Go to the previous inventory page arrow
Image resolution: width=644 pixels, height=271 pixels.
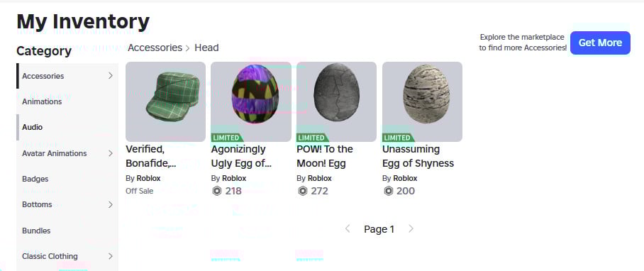pyautogui.click(x=348, y=228)
